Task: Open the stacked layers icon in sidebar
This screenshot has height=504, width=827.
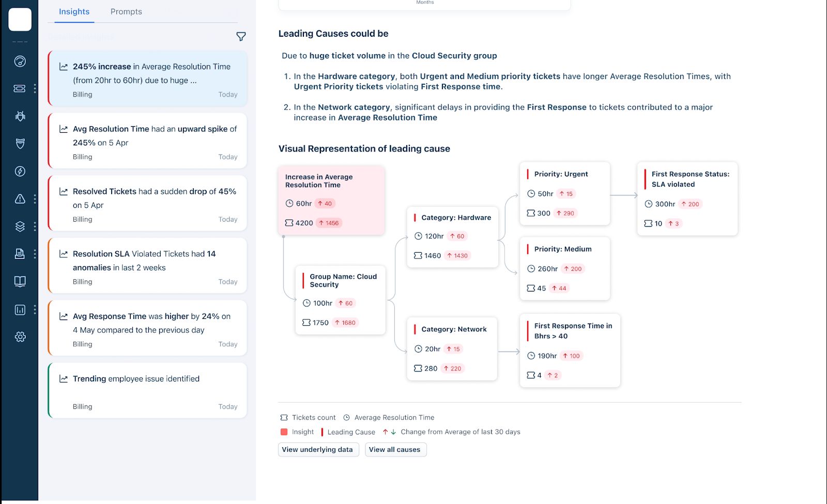Action: click(x=20, y=226)
